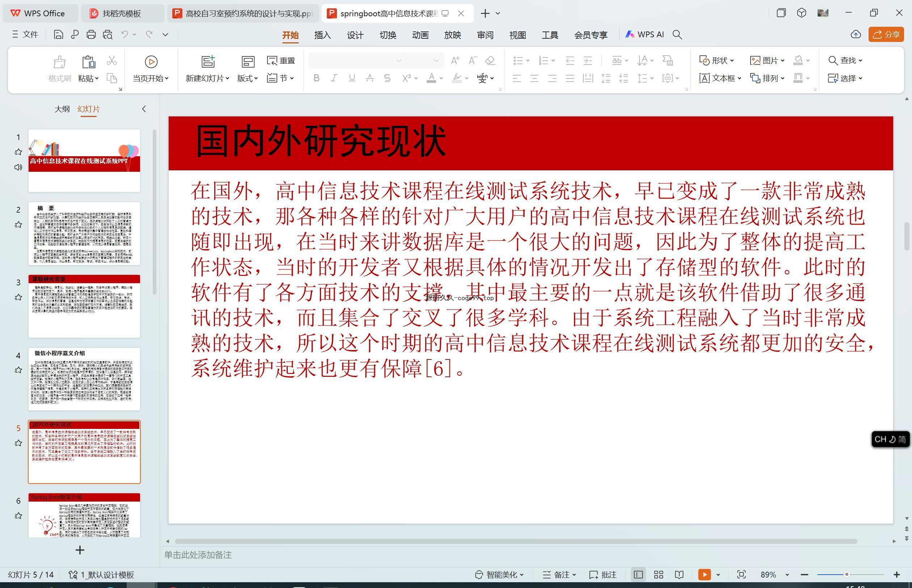
Task: Click the Decrease Font Size icon
Action: coord(473,60)
